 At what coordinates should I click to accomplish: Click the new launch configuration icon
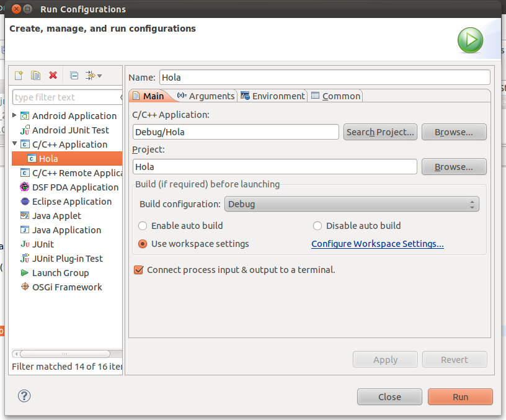[x=19, y=75]
